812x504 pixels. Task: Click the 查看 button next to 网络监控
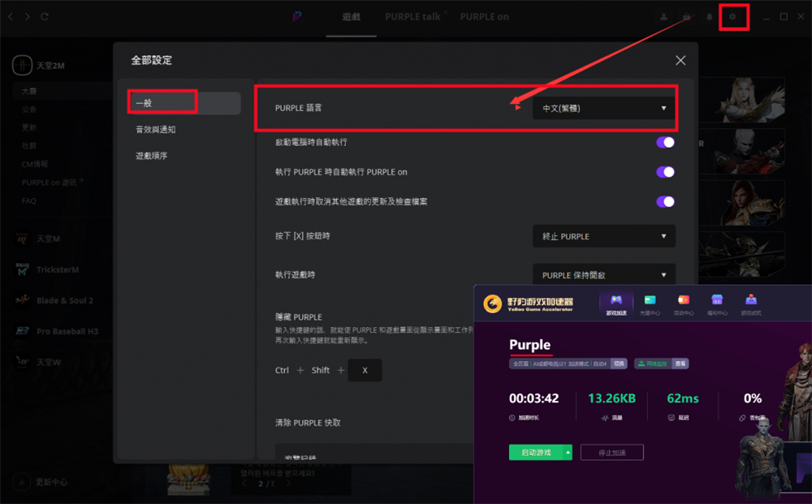pyautogui.click(x=680, y=364)
